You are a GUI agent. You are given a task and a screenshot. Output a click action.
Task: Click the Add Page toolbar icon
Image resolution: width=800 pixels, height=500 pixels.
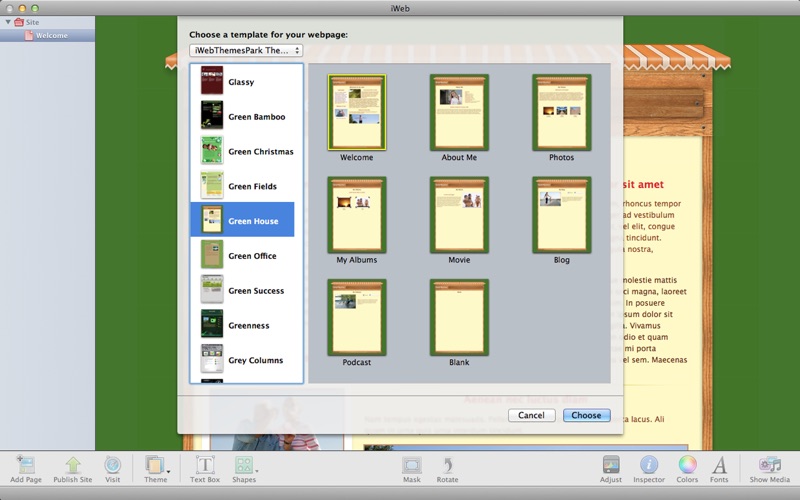[x=25, y=464]
